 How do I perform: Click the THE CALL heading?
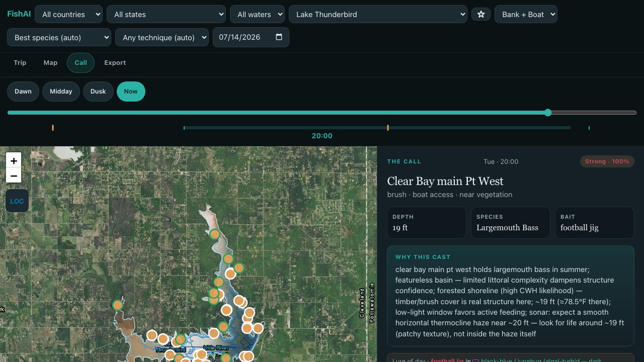pos(404,161)
